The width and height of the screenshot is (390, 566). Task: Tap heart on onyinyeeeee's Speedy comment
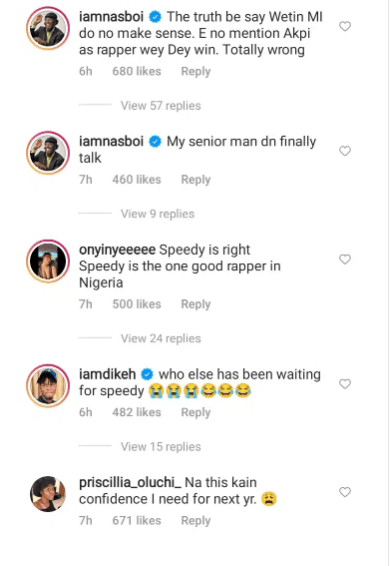pyautogui.click(x=345, y=259)
